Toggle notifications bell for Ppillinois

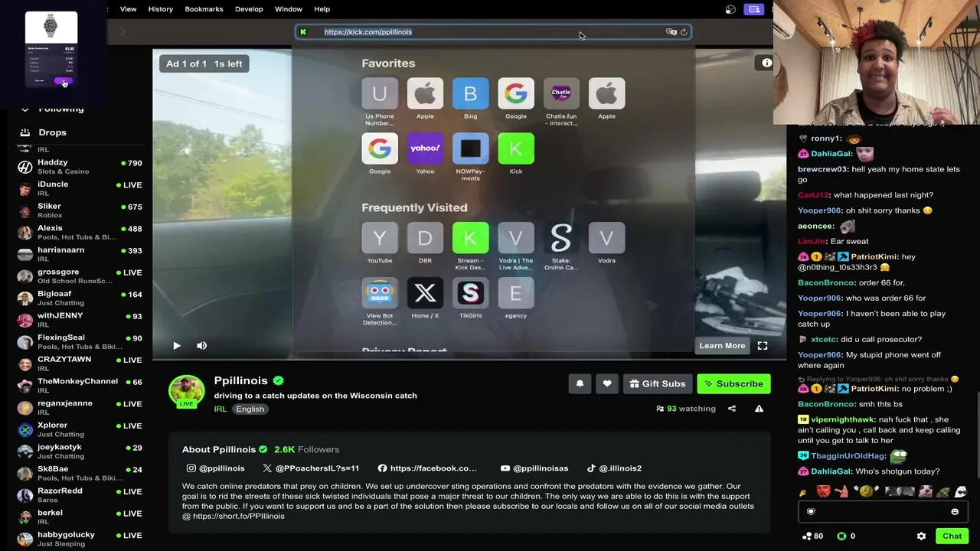coord(580,384)
